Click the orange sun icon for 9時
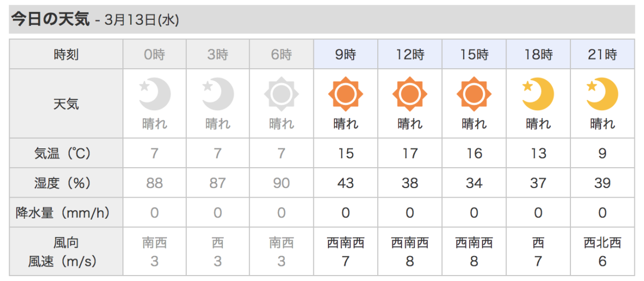 click(x=346, y=95)
